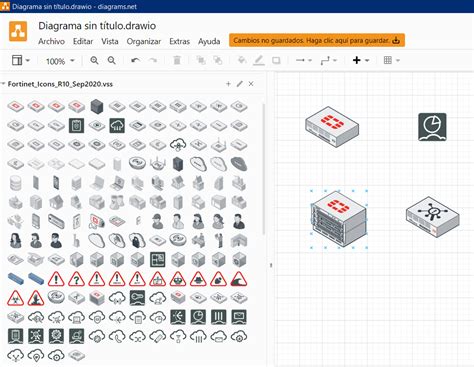Open the Archivo menu

tap(51, 41)
